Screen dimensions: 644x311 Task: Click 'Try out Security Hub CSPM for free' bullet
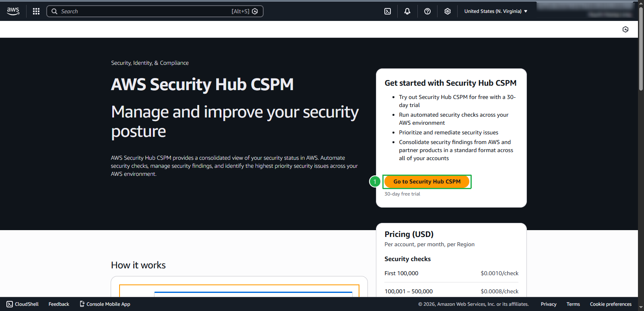pos(457,101)
